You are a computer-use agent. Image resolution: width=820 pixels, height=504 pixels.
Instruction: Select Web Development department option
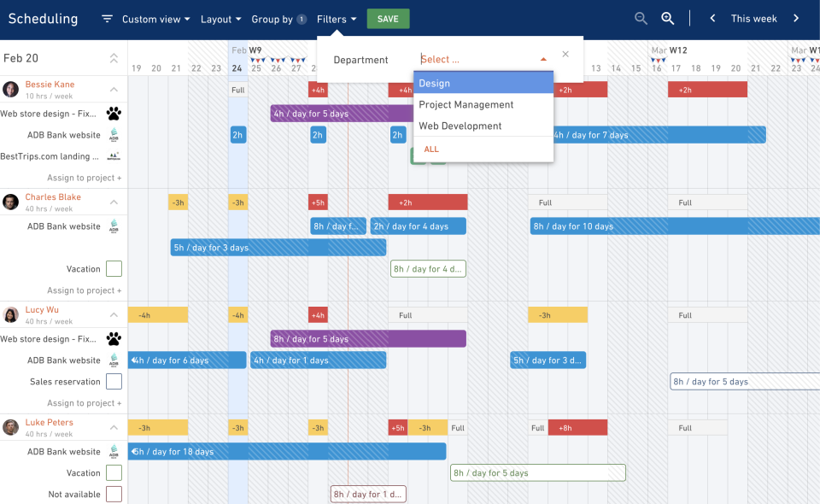[x=483, y=126]
